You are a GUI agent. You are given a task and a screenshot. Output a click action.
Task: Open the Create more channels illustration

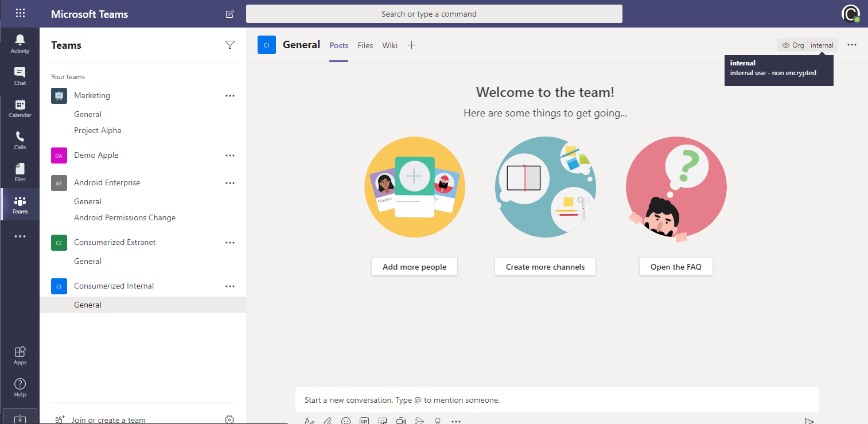coord(546,187)
